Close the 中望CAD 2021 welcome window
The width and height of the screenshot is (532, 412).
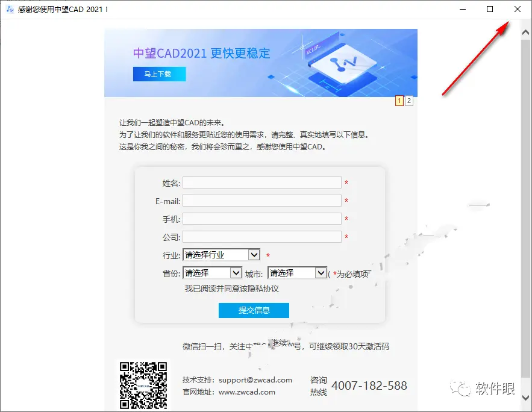[x=517, y=9]
